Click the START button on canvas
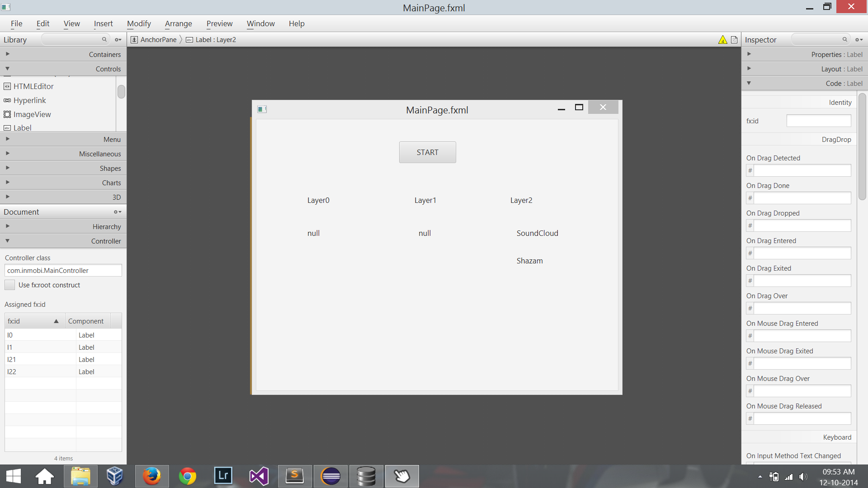 (427, 152)
